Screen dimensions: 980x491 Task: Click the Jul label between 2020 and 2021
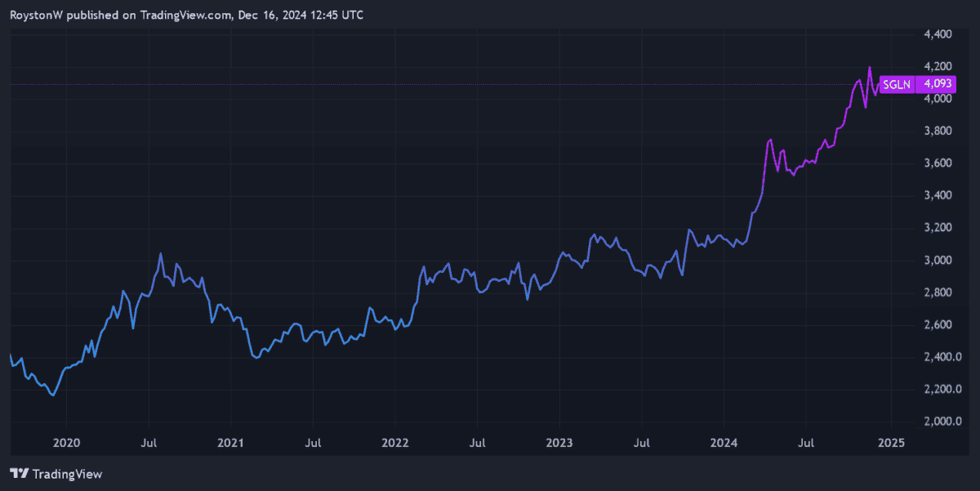149,443
